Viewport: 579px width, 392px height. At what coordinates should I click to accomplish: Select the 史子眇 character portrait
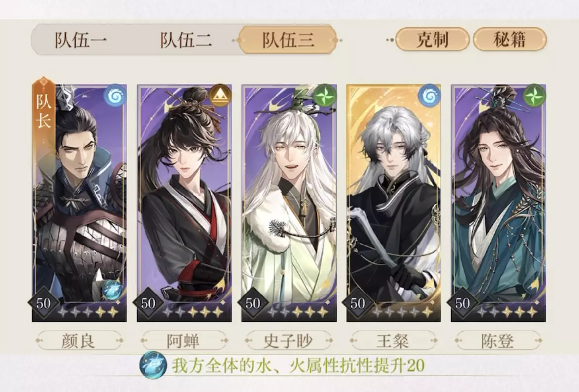pos(289,203)
